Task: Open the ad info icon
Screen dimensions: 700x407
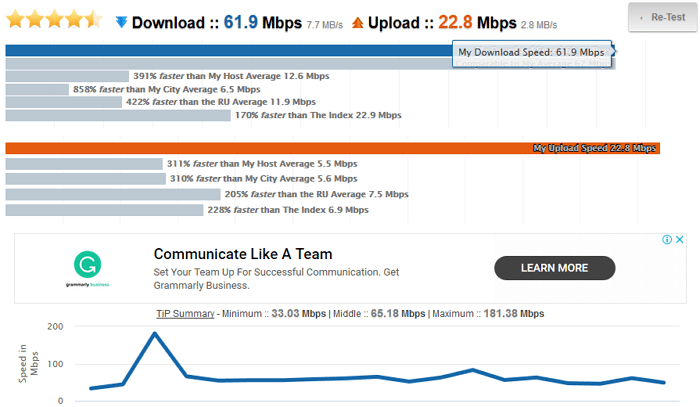Action: 668,240
